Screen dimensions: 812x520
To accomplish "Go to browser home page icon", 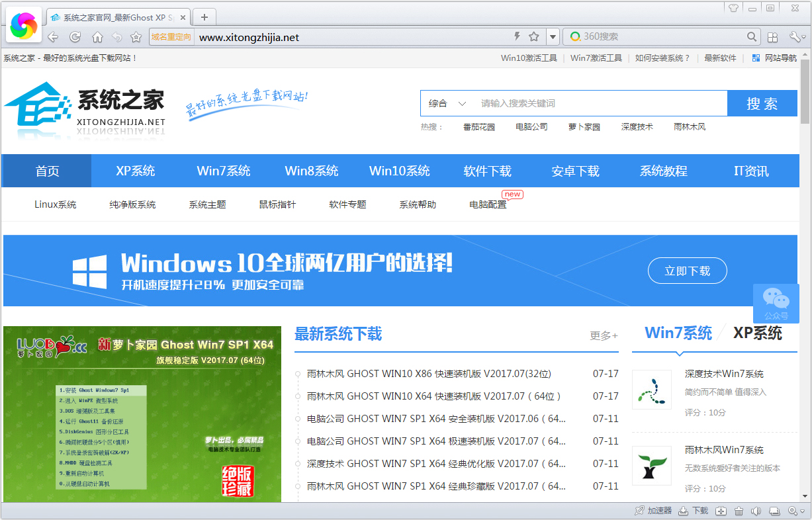I will click(97, 37).
